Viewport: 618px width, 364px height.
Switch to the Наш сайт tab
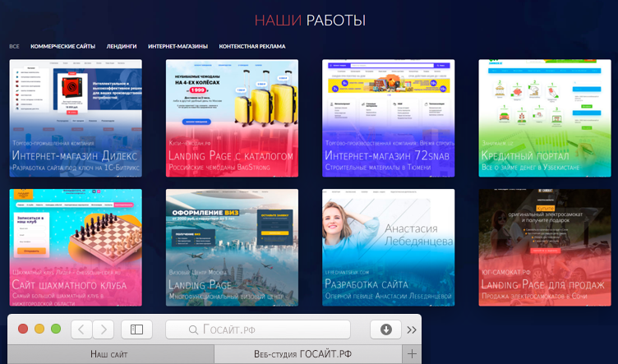[x=109, y=354]
